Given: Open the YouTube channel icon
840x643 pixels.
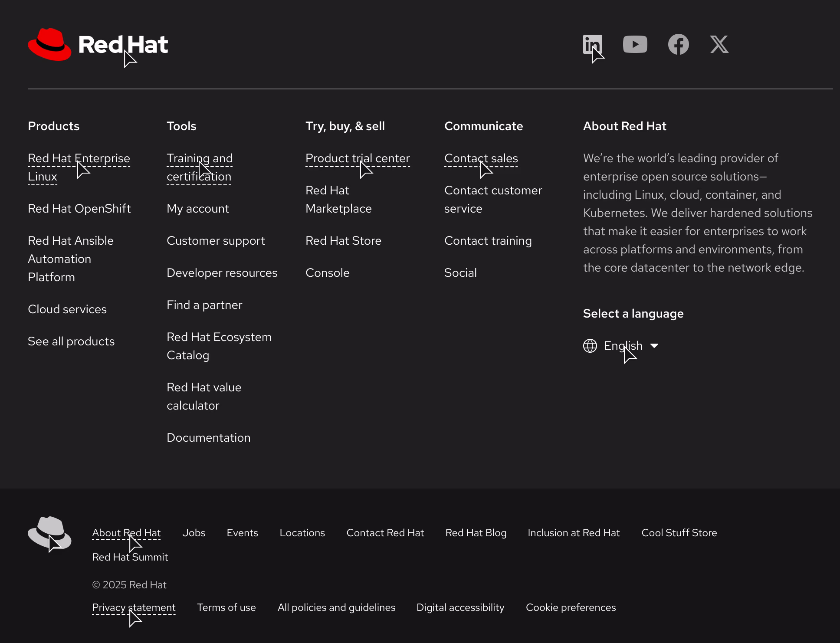Looking at the screenshot, I should tap(635, 44).
